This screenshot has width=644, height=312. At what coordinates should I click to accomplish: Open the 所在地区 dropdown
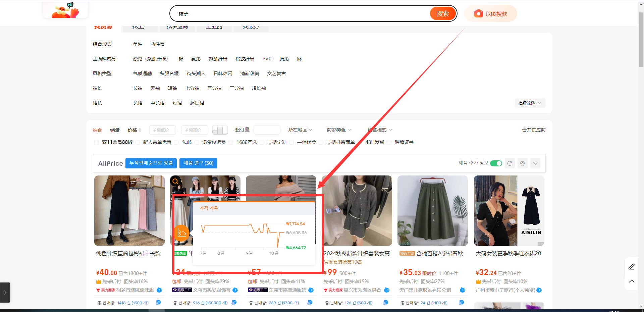[300, 130]
